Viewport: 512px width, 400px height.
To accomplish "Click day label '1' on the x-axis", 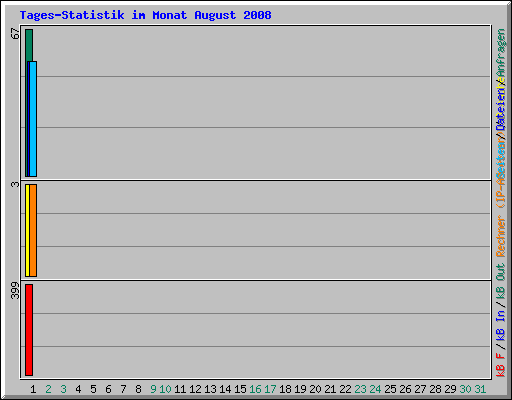I will pos(33,389).
